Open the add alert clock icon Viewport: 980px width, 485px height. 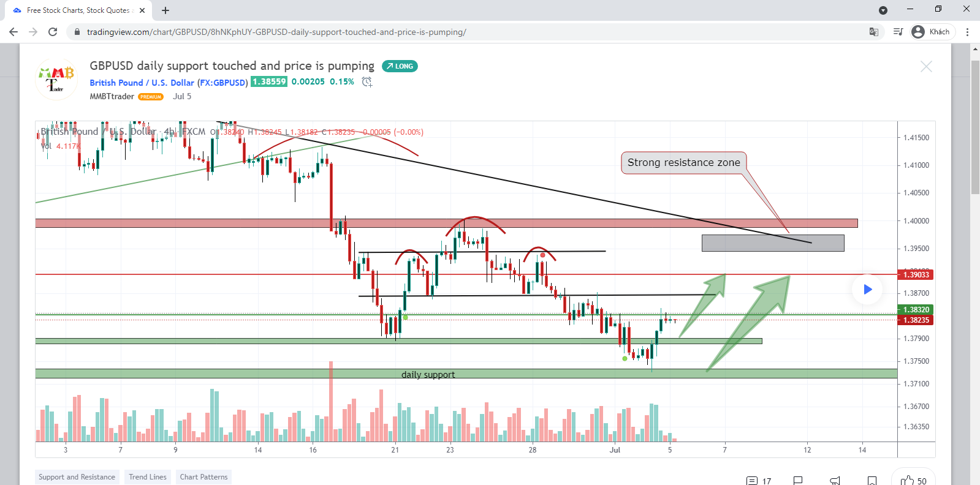tap(367, 82)
